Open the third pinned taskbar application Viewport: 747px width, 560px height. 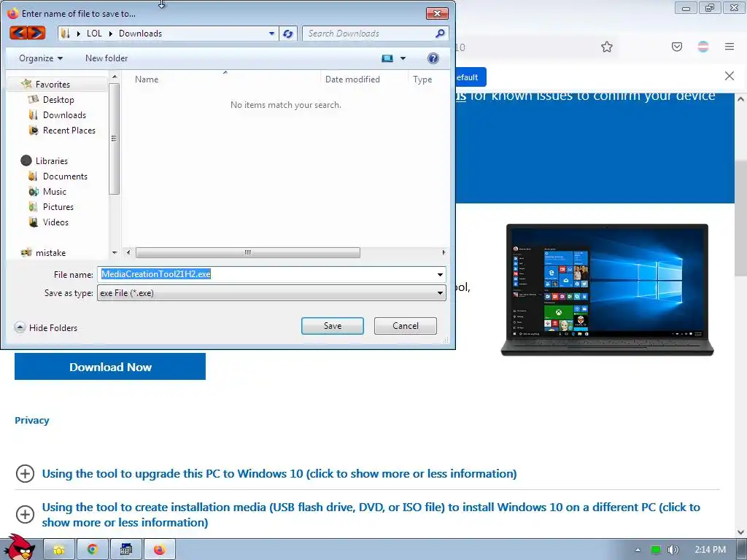point(125,550)
